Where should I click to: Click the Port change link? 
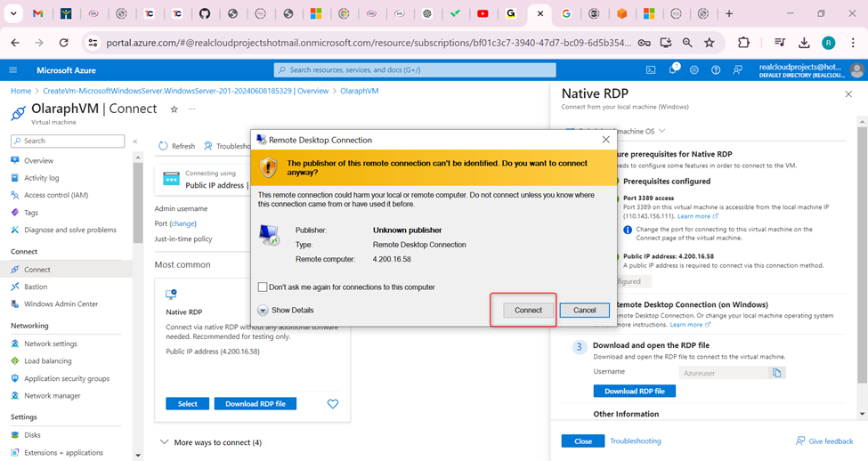click(x=183, y=223)
